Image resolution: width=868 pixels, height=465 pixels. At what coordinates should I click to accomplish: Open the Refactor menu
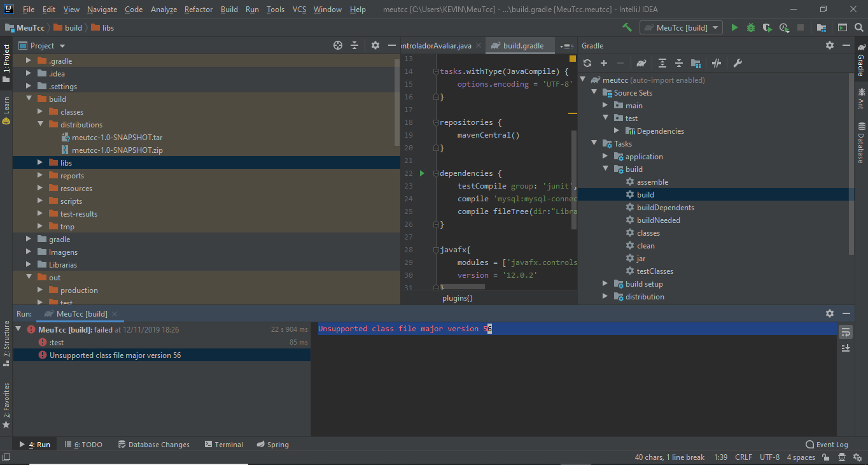(199, 10)
